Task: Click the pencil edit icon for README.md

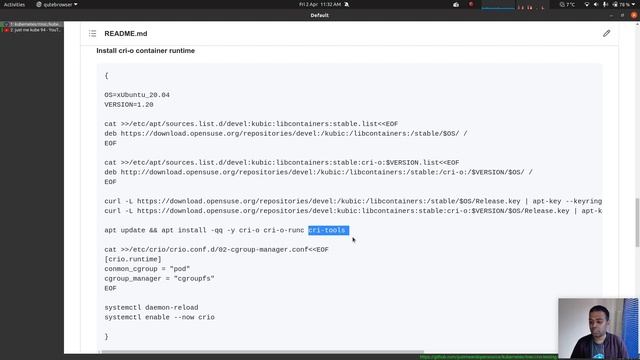Action: pyautogui.click(x=607, y=33)
